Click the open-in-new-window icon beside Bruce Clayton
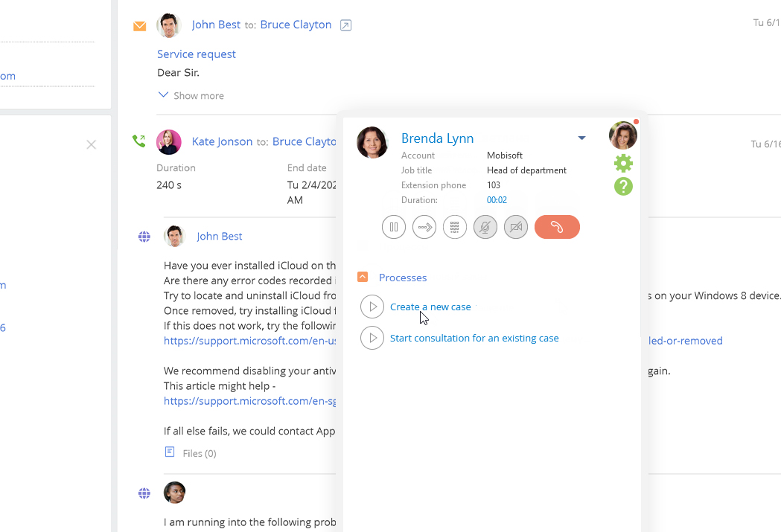This screenshot has width=781, height=532. (345, 25)
